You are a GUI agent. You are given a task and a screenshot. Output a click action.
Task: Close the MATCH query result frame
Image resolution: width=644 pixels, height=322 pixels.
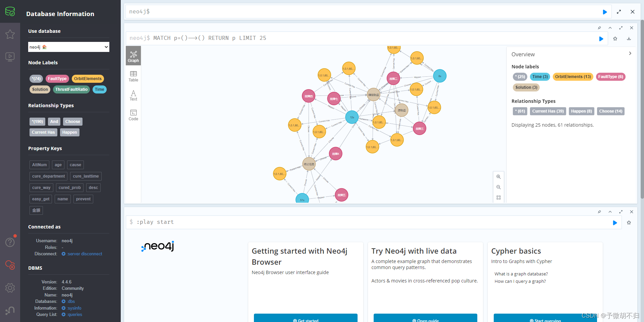tap(632, 28)
